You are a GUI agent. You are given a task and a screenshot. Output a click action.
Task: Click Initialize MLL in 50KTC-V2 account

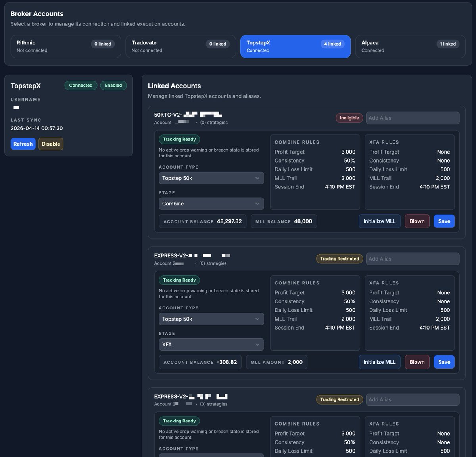point(379,221)
